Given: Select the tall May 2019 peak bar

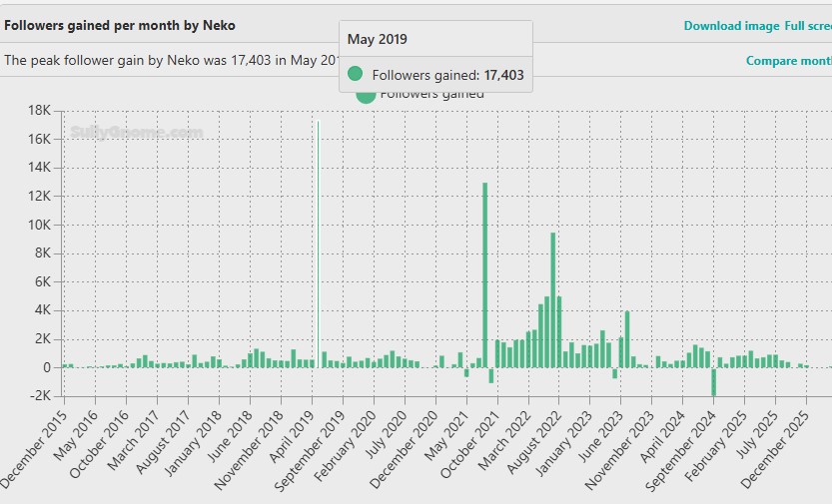Looking at the screenshot, I should point(319,244).
